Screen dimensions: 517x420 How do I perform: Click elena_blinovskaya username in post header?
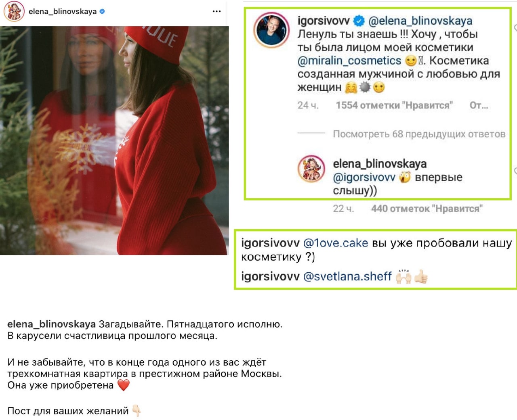(x=63, y=12)
